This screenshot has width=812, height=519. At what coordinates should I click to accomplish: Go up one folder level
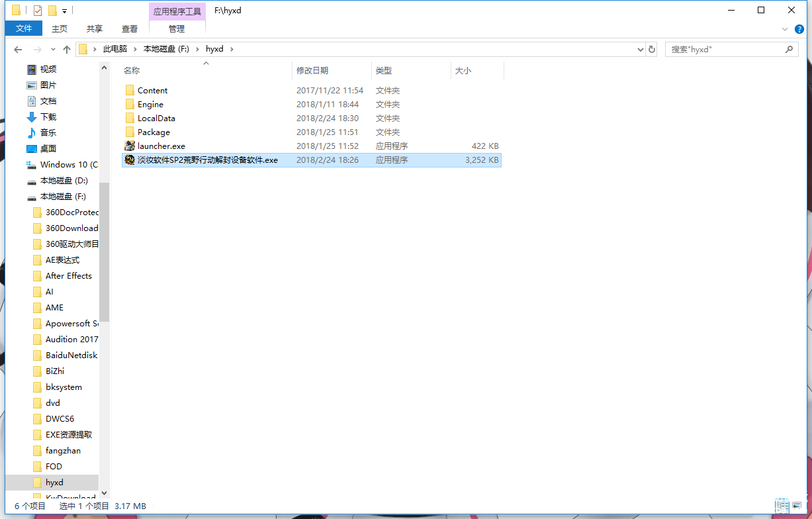point(66,50)
